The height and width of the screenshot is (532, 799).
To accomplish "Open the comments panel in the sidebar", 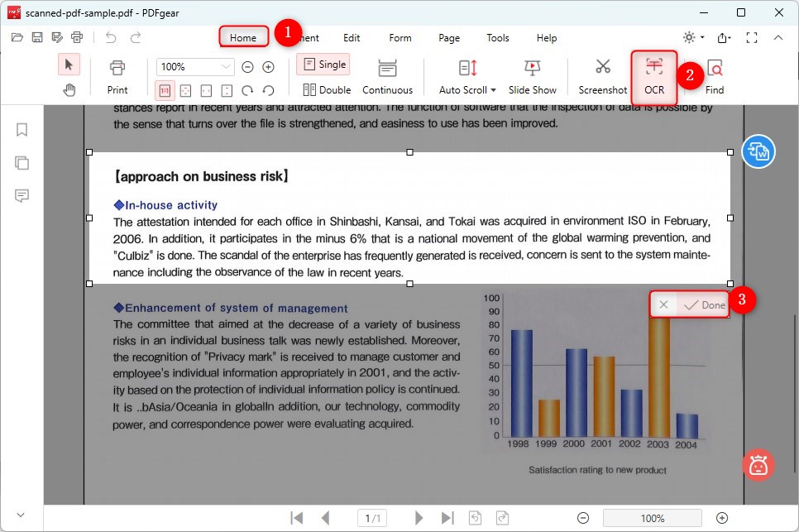I will (x=22, y=196).
